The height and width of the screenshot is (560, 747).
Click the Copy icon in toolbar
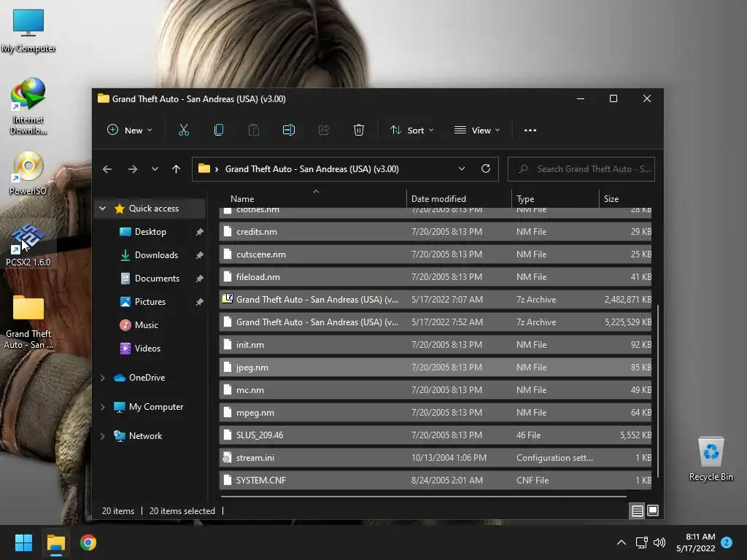[x=219, y=130]
